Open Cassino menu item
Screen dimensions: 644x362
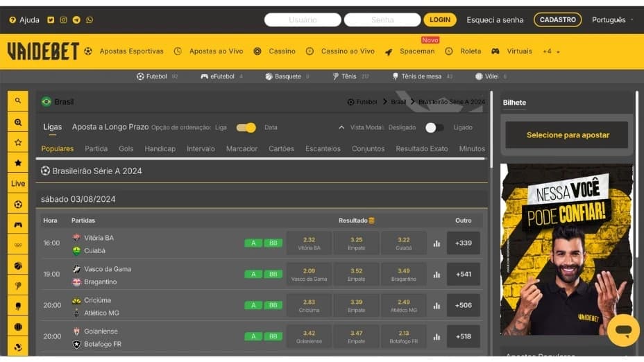[x=282, y=51]
